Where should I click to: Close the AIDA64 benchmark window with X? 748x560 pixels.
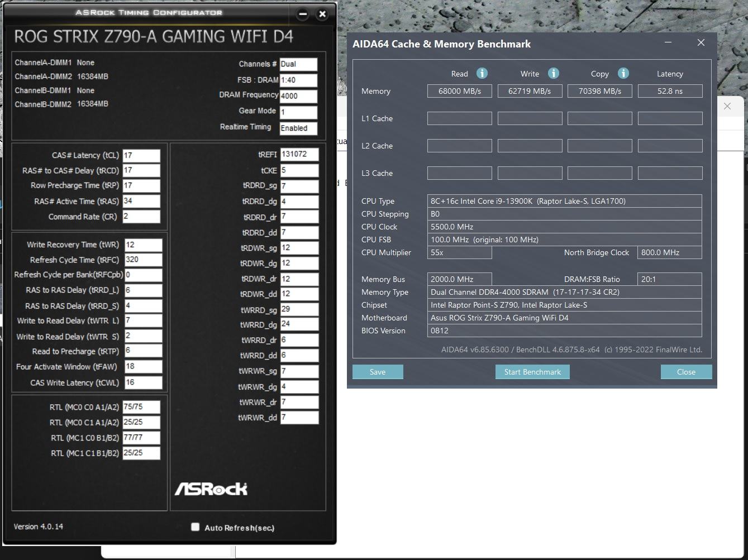[x=701, y=42]
